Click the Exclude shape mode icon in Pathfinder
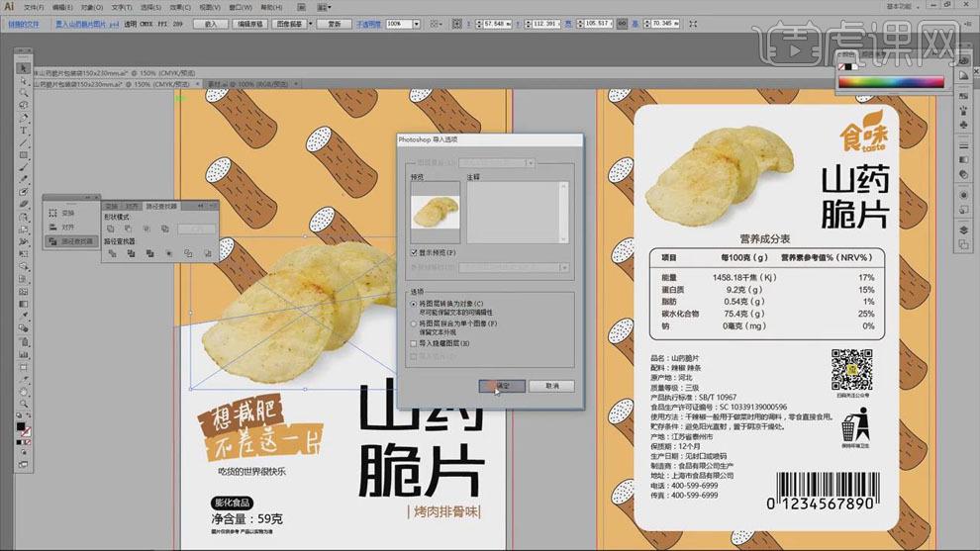This screenshot has width=980, height=551. tap(165, 230)
